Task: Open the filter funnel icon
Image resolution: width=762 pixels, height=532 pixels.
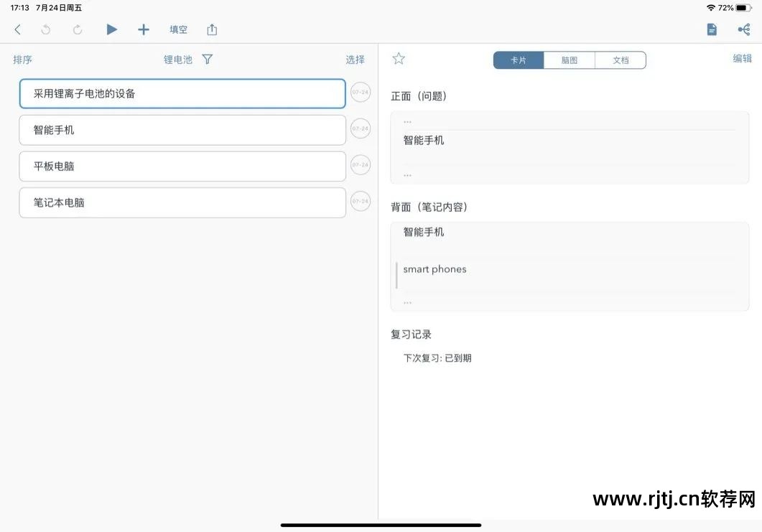Action: click(207, 60)
